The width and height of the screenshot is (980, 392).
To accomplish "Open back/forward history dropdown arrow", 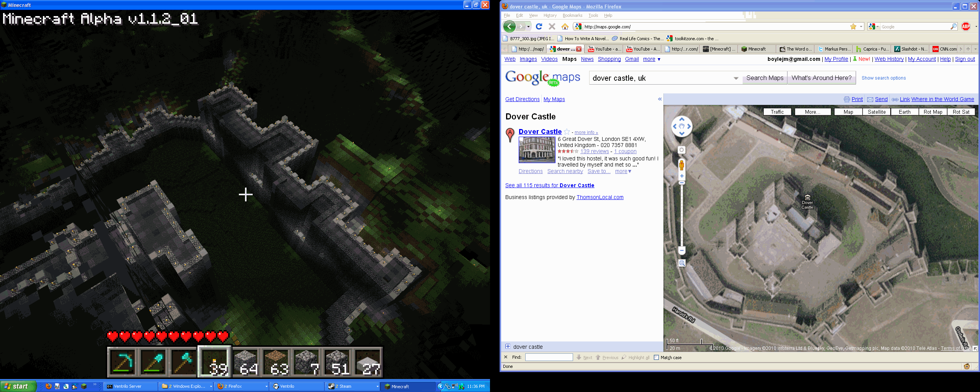I will coord(529,26).
